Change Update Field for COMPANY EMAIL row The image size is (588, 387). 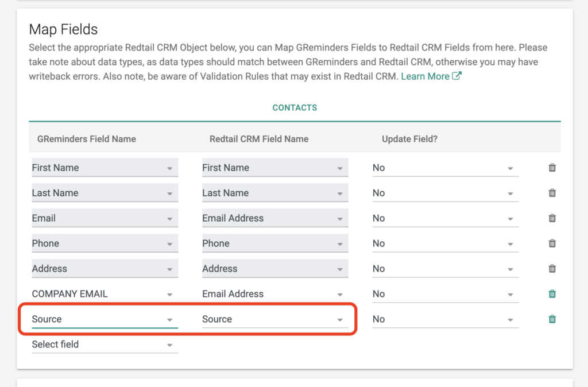tap(445, 293)
